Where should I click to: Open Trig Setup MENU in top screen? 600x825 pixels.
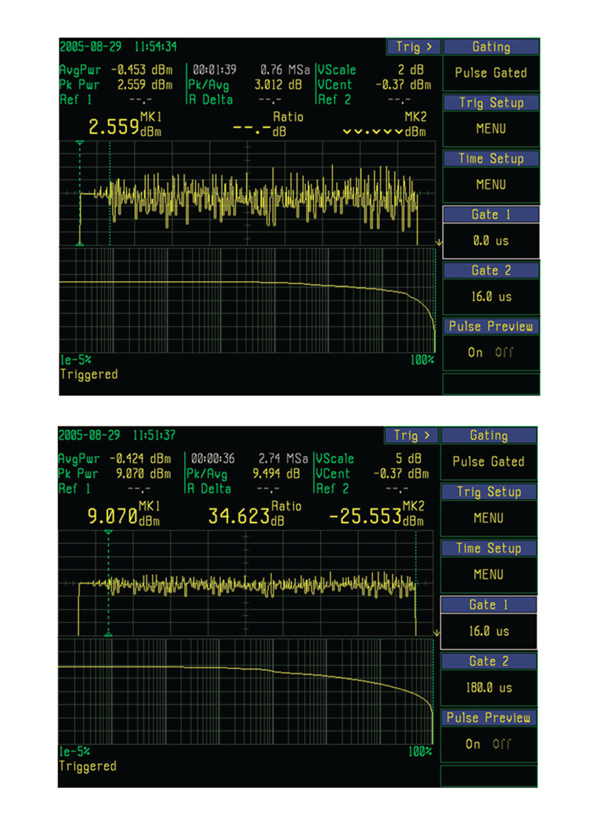[490, 128]
